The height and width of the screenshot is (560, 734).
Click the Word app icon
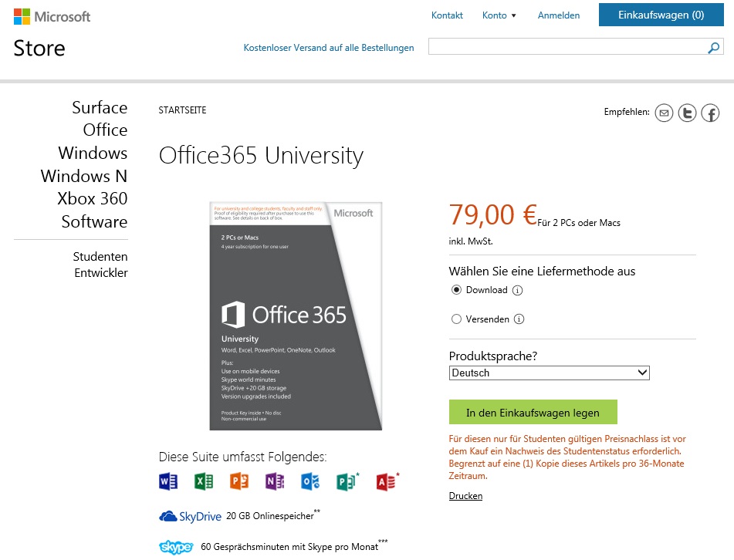point(167,481)
